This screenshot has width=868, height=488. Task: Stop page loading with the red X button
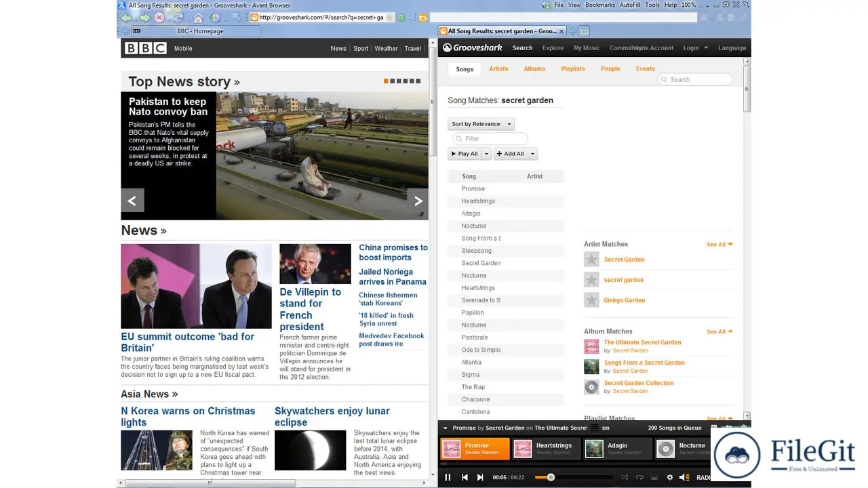point(159,18)
